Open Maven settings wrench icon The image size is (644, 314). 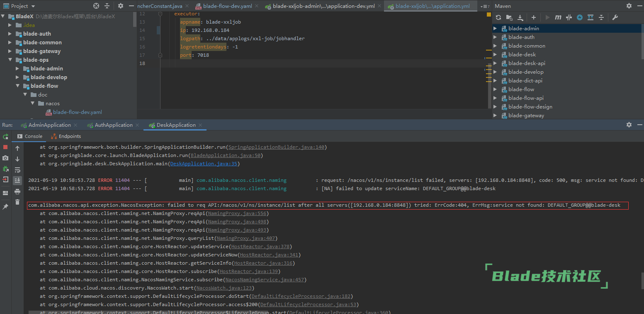tap(615, 17)
